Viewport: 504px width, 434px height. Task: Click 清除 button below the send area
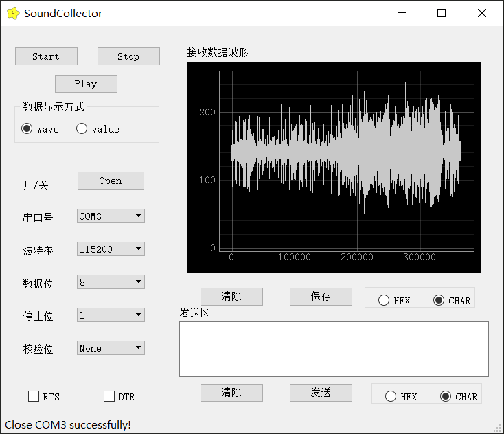[232, 393]
